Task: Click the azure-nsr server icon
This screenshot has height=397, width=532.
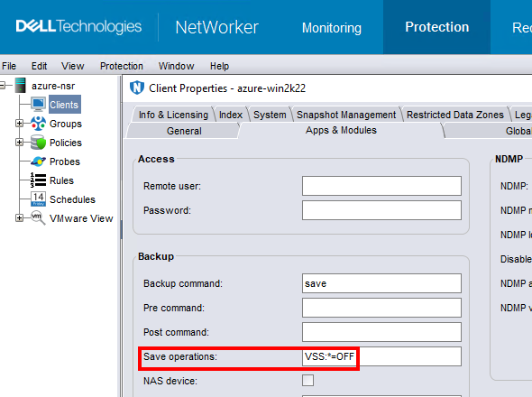Action: pyautogui.click(x=21, y=85)
